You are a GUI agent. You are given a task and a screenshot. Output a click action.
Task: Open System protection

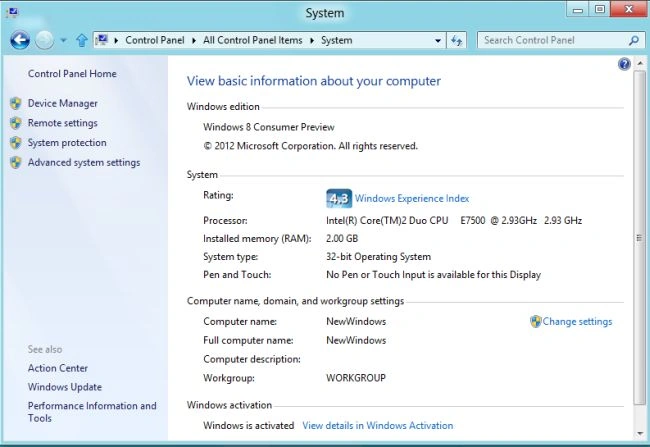coord(67,143)
